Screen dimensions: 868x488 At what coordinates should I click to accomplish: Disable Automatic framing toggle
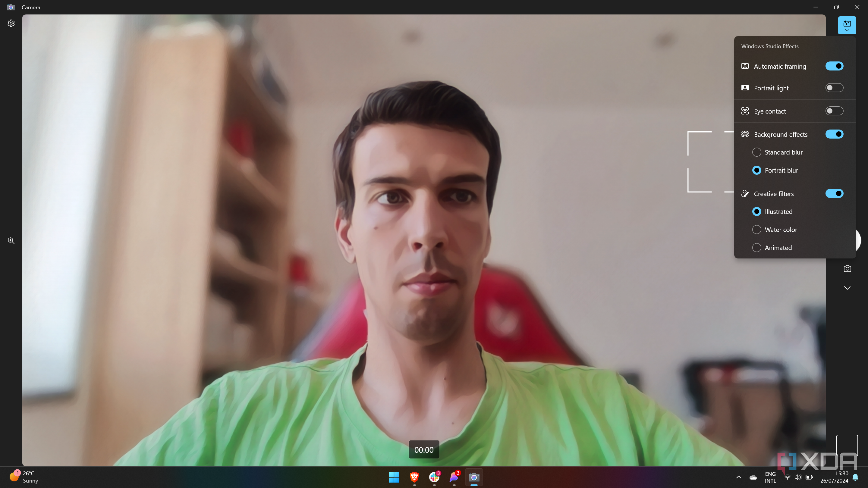(x=834, y=66)
